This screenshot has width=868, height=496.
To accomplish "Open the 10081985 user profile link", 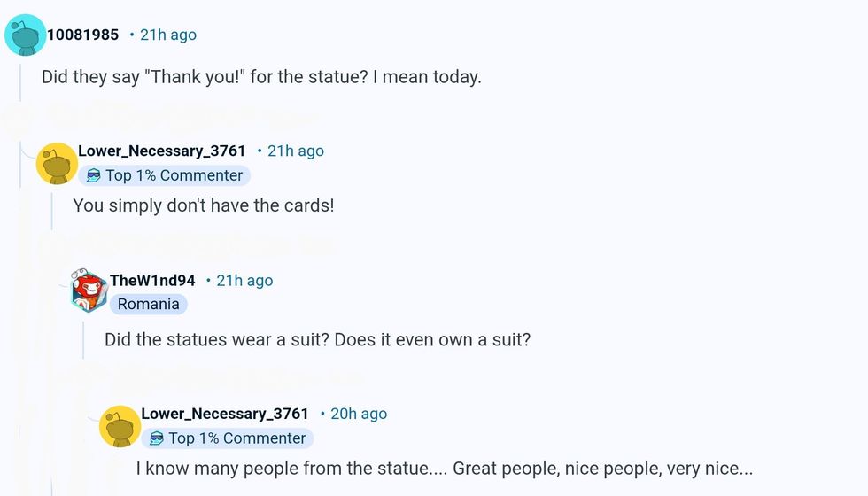I will (82, 35).
